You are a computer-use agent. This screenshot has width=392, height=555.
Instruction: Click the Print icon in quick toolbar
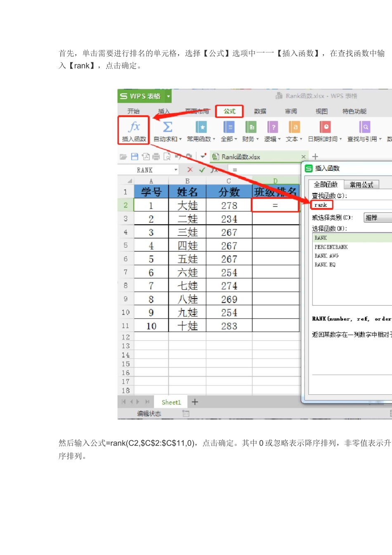[156, 157]
